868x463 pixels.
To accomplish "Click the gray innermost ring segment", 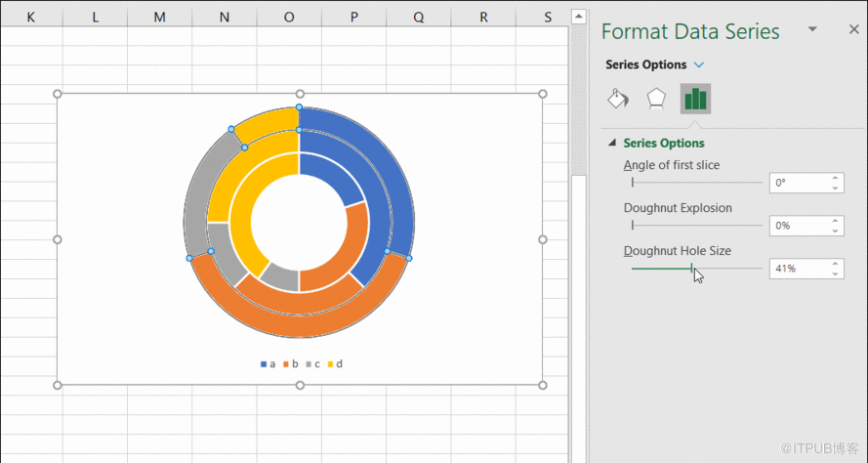I will [x=281, y=278].
